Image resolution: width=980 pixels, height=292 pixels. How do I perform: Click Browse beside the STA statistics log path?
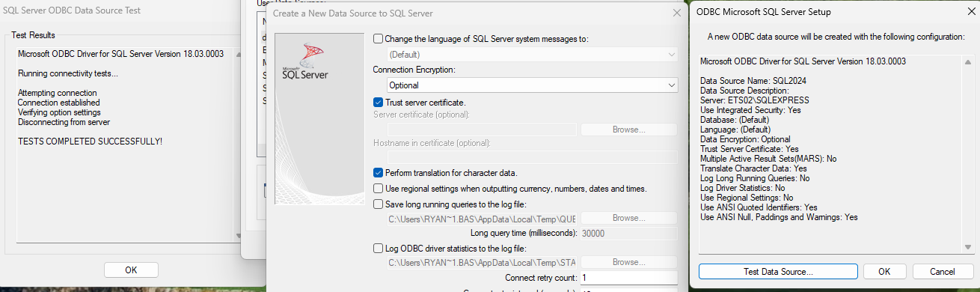(x=628, y=263)
